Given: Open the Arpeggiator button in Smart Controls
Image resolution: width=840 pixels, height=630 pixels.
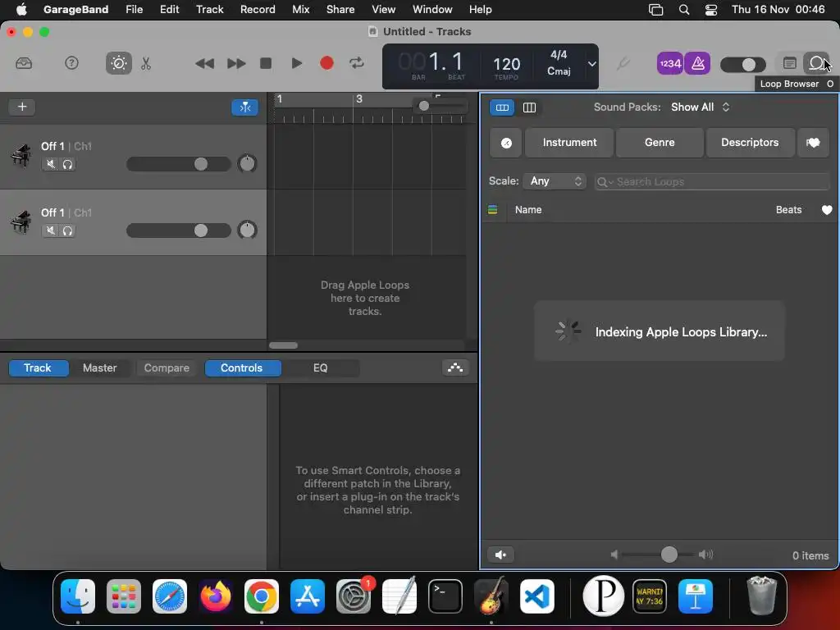Looking at the screenshot, I should coord(455,367).
